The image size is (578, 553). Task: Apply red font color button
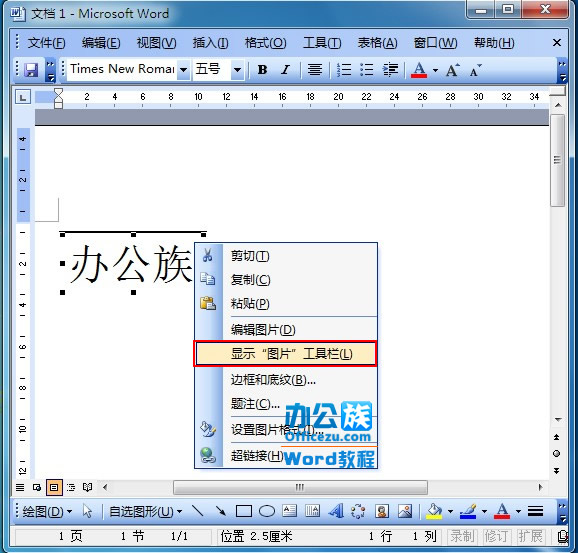tap(419, 69)
